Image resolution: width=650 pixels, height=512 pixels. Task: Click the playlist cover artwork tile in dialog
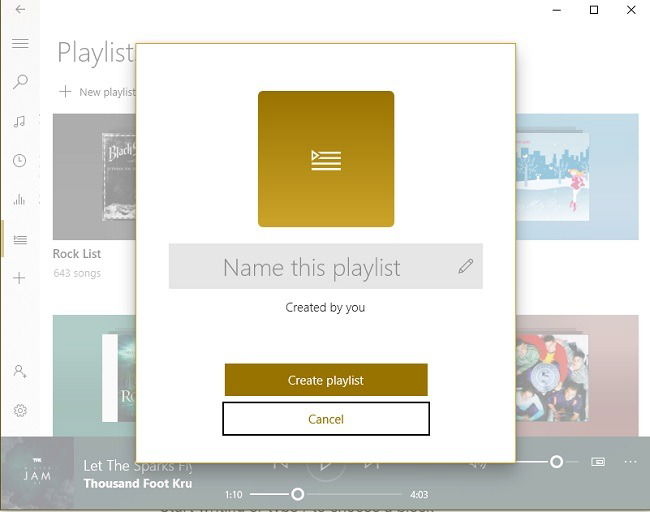click(326, 159)
